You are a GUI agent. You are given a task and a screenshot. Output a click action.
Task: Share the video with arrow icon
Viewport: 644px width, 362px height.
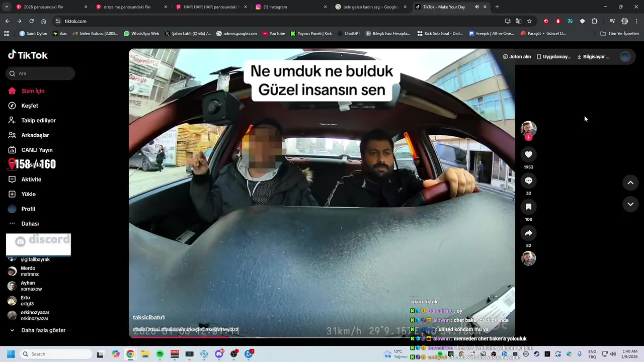point(528,233)
